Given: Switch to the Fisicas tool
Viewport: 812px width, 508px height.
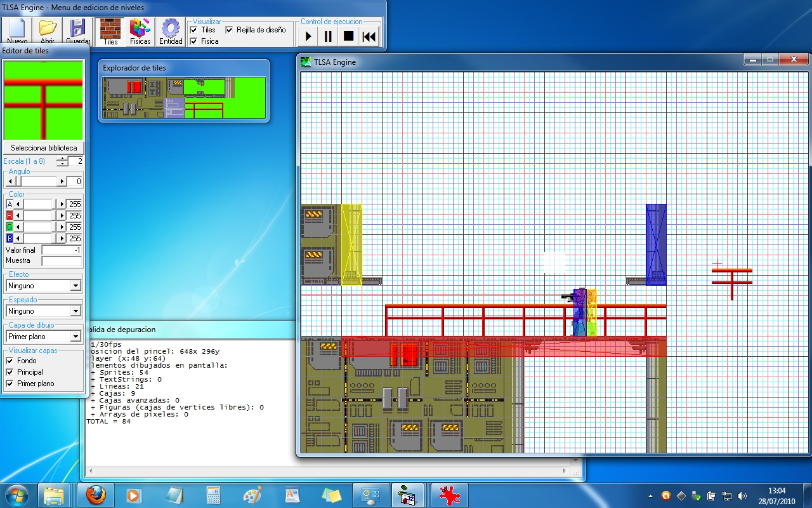Looking at the screenshot, I should point(140,31).
